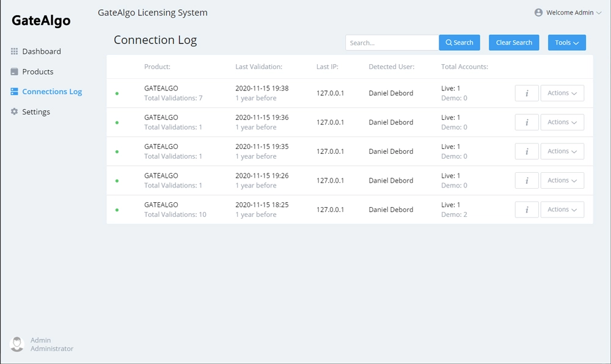611x364 pixels.
Task: Click the 'Total Validations: 7' text
Action: pyautogui.click(x=174, y=98)
